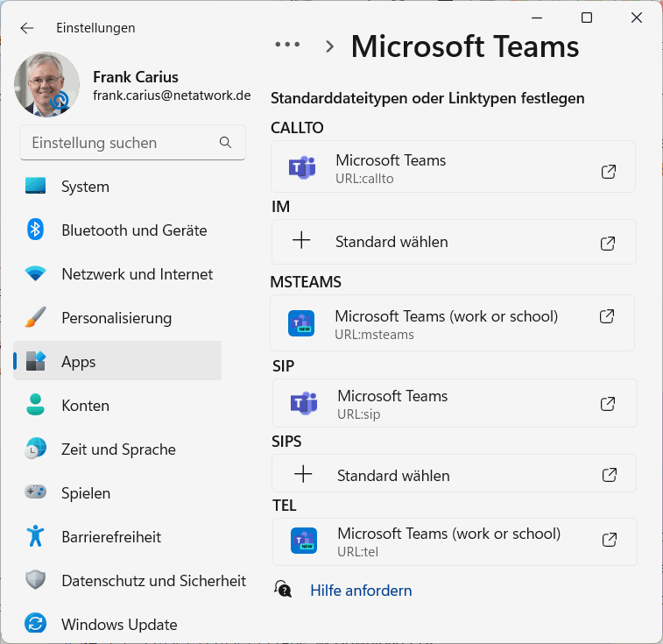Open external link icon for CALLTO
Viewport: 663px width, 644px height.
pos(609,172)
